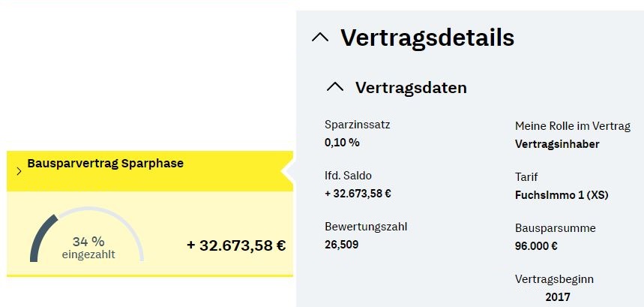
Task: Click the Vertragsdaten section heading
Action: point(410,88)
